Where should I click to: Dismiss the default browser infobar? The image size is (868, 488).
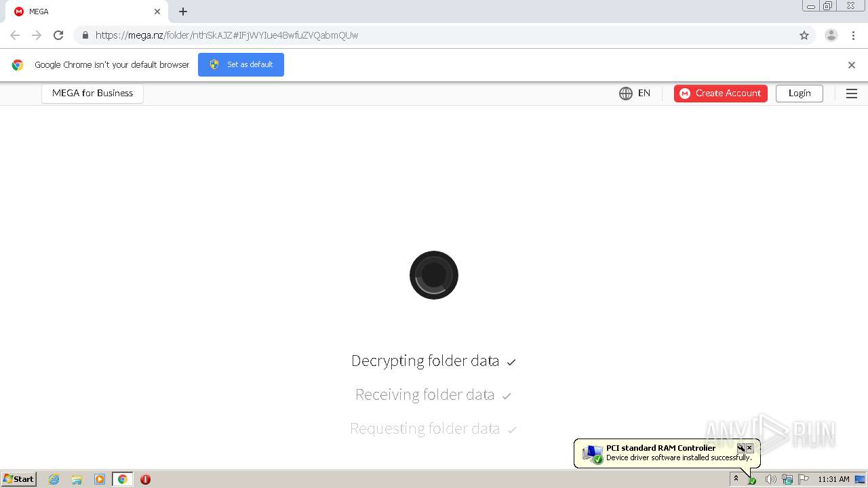[x=852, y=65]
